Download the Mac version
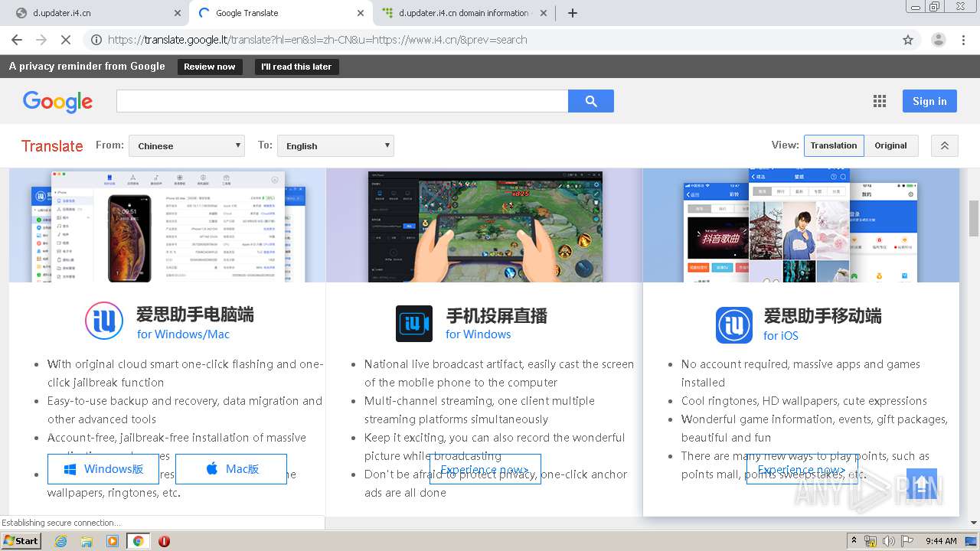The width and height of the screenshot is (980, 551). coord(231,469)
